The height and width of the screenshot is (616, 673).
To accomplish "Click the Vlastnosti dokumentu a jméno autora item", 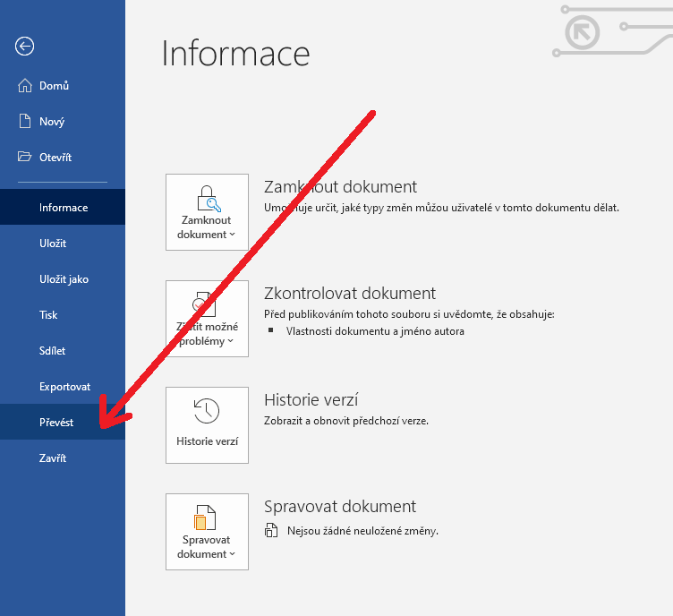I will tap(375, 331).
